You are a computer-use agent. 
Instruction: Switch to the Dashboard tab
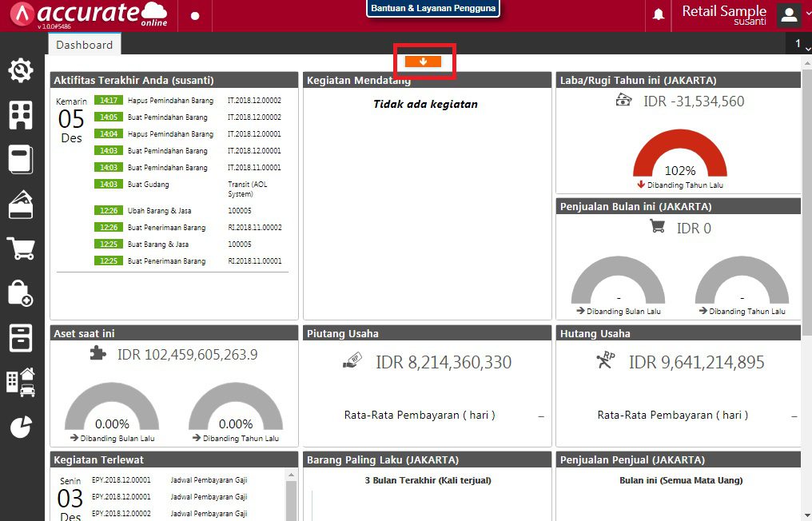click(x=84, y=45)
